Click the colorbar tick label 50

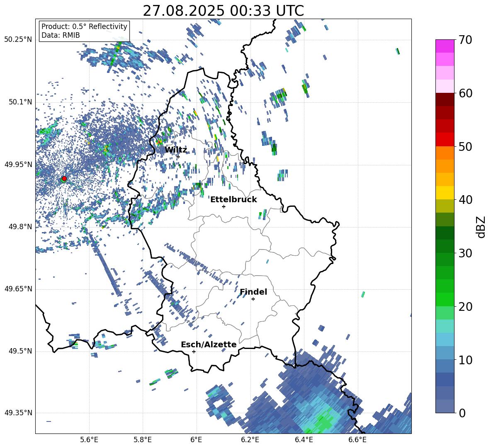tap(465, 147)
